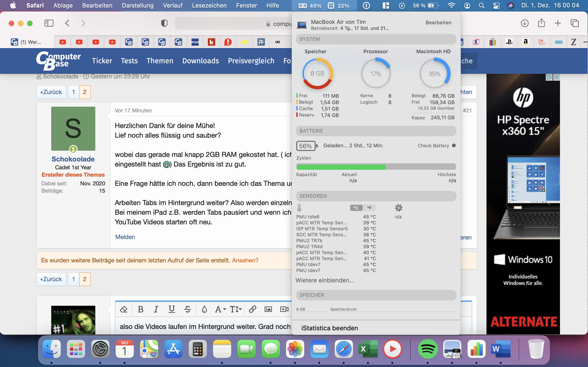Switch sensor temperatures to °F
Viewport: 588px width, 367px height.
pyautogui.click(x=369, y=208)
